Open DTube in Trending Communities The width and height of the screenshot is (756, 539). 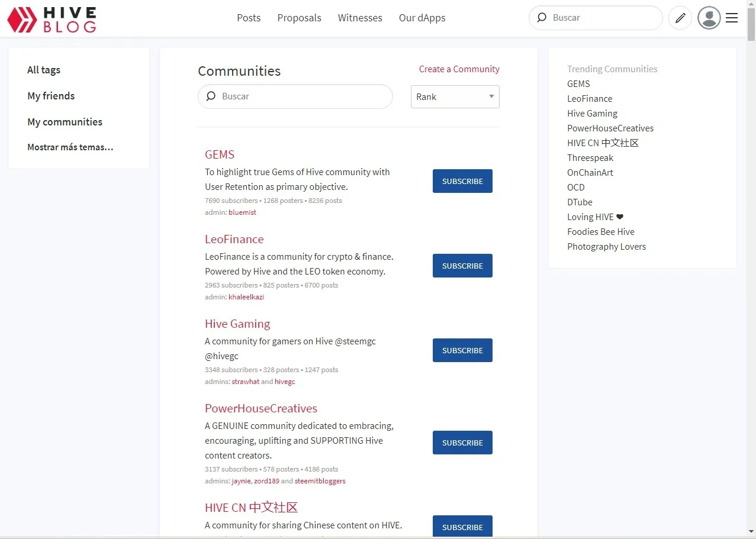[580, 202]
